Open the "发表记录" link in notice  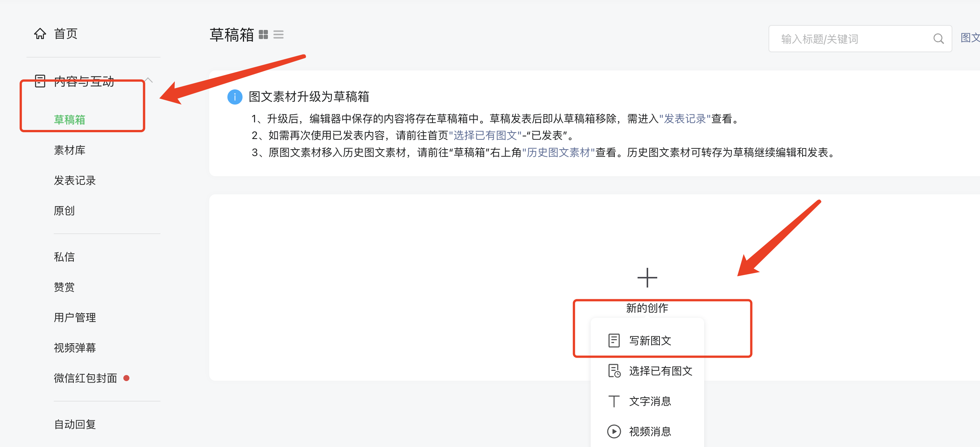(x=685, y=119)
